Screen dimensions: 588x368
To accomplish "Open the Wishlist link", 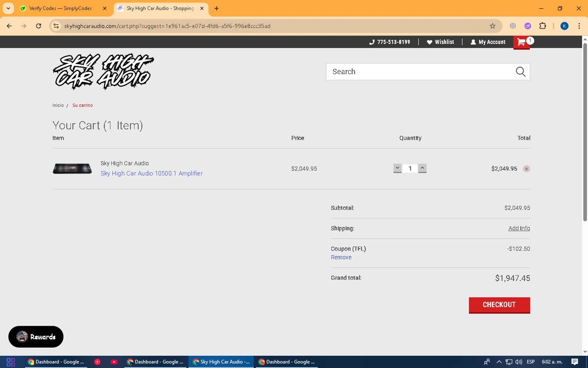I will pos(440,42).
